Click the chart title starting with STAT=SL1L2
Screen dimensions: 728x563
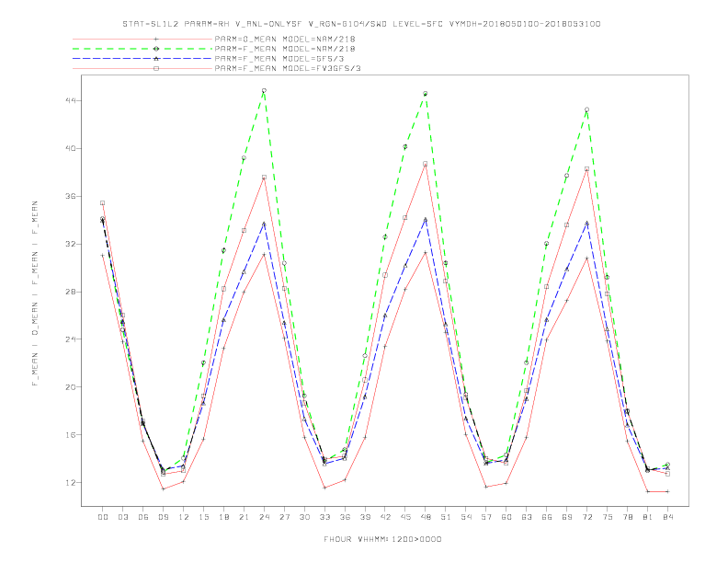click(361, 24)
